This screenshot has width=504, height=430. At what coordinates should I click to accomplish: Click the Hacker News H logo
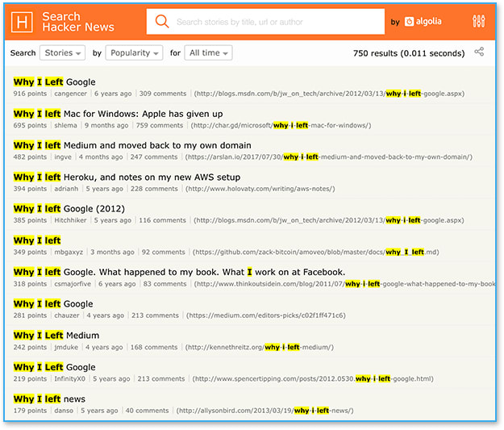tap(22, 23)
